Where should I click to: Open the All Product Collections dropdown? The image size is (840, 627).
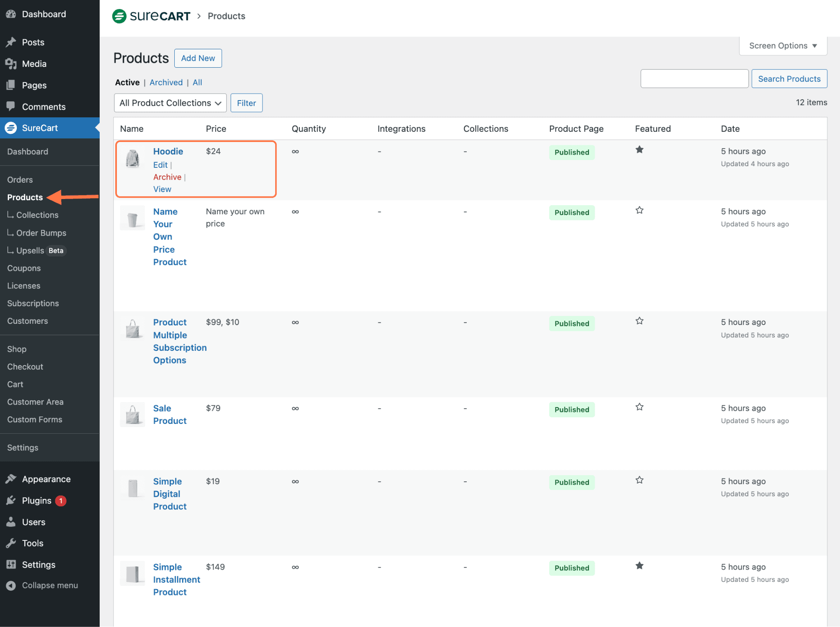point(170,103)
